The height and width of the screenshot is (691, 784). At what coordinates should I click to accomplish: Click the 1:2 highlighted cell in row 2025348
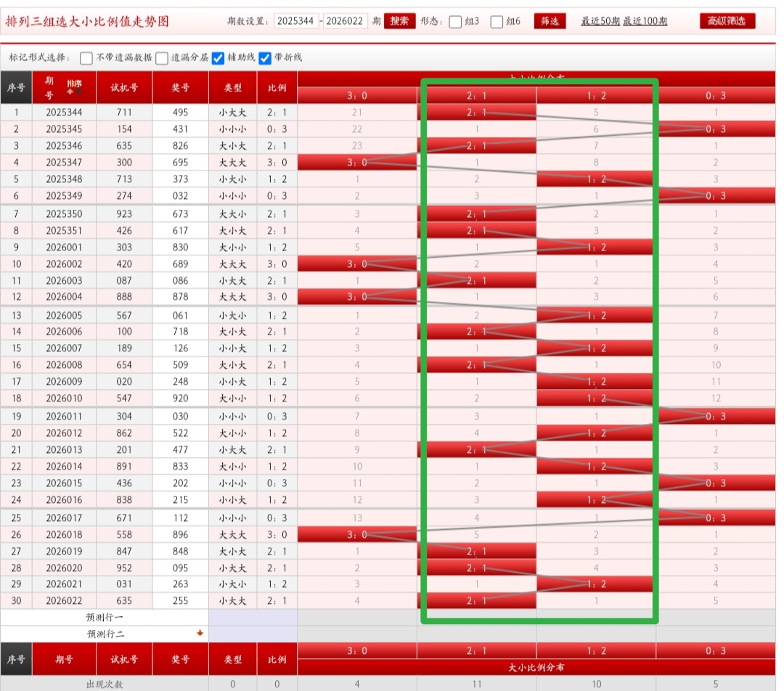pos(596,179)
